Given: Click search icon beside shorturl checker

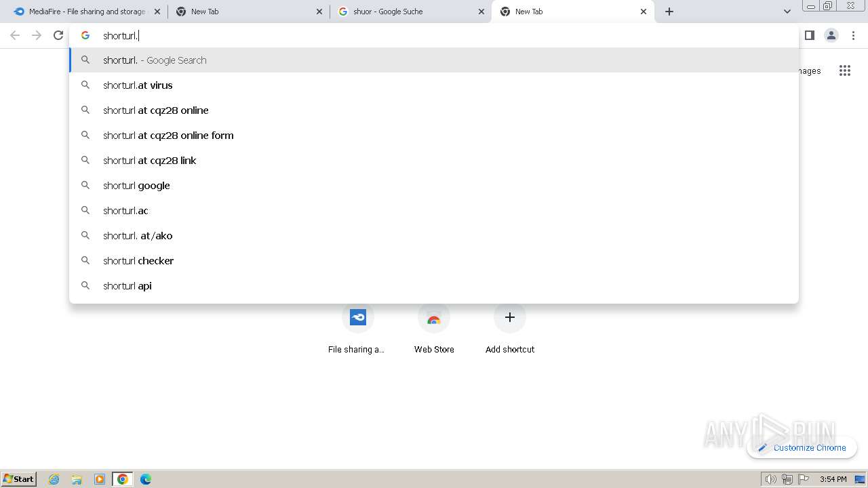Looking at the screenshot, I should 85,260.
